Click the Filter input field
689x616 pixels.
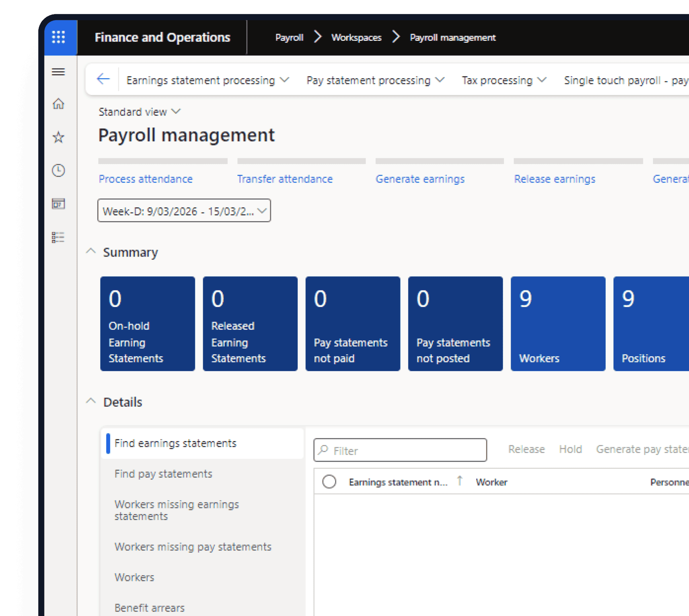(x=400, y=450)
